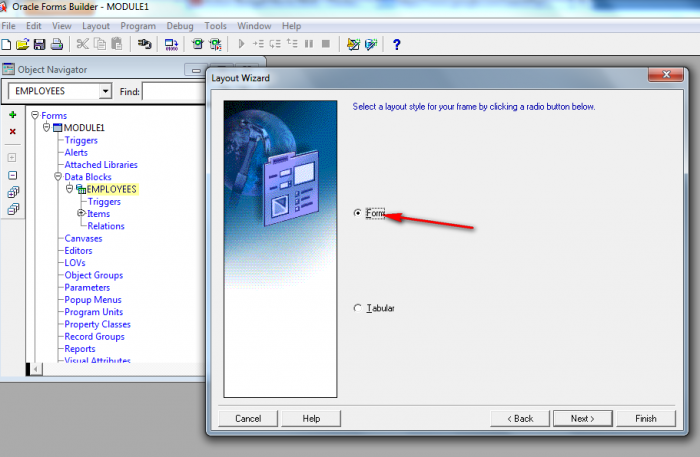Click the Collapse node sidebar icon
Screen dimensions: 700x457
point(12,175)
